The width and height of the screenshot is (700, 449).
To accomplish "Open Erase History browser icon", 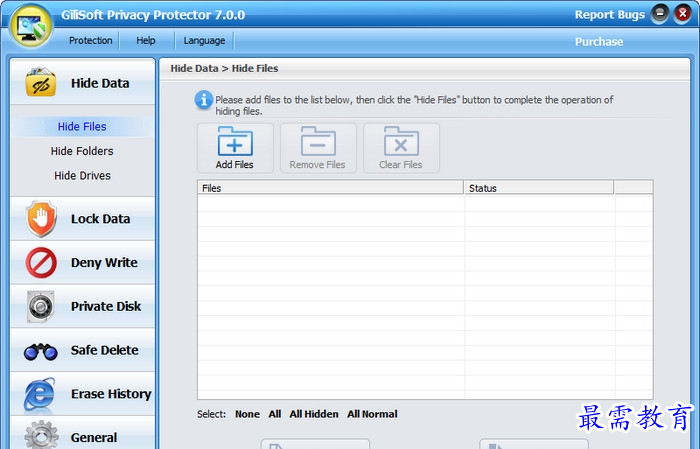I will (x=40, y=394).
